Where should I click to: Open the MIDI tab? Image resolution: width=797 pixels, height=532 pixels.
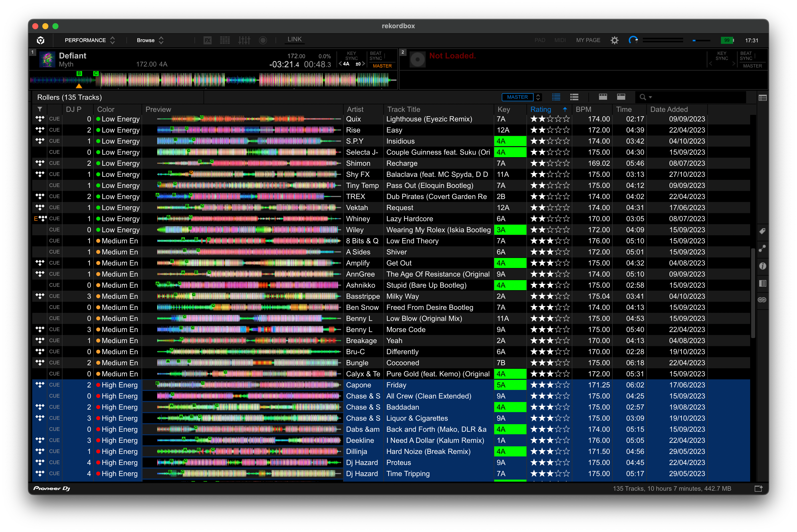[560, 40]
